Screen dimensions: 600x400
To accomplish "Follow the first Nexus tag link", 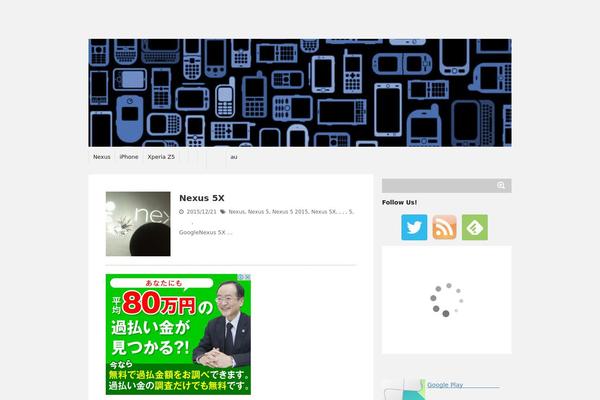I will 236,212.
